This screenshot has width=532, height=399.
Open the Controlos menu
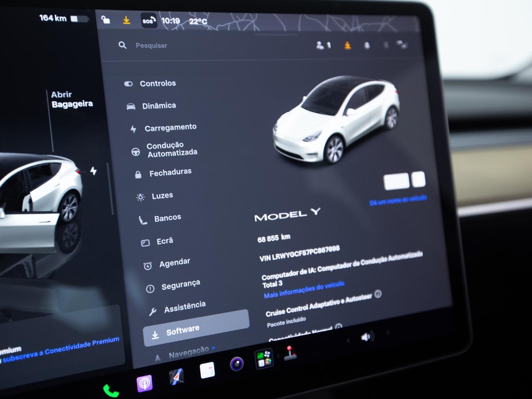pos(150,83)
